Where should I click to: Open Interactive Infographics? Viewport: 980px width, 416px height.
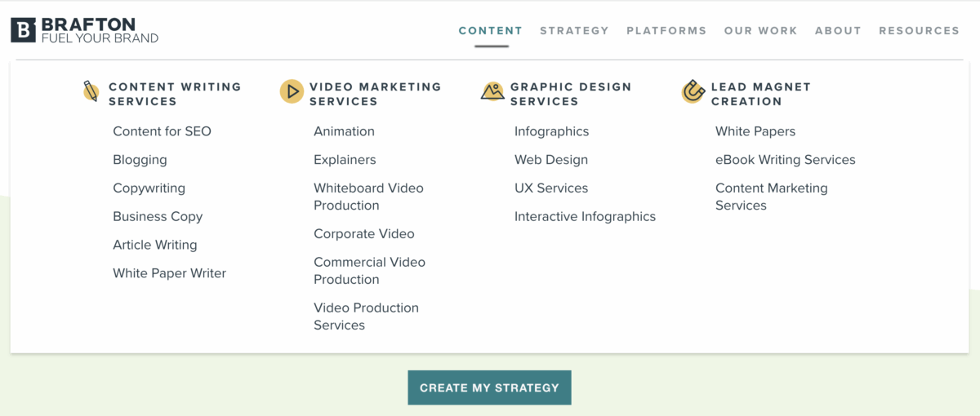[x=585, y=216]
